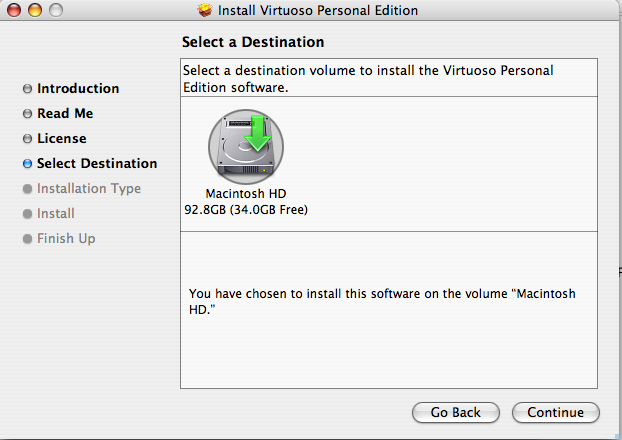
Task: Select the Macintosh HD drive icon
Action: [246, 146]
